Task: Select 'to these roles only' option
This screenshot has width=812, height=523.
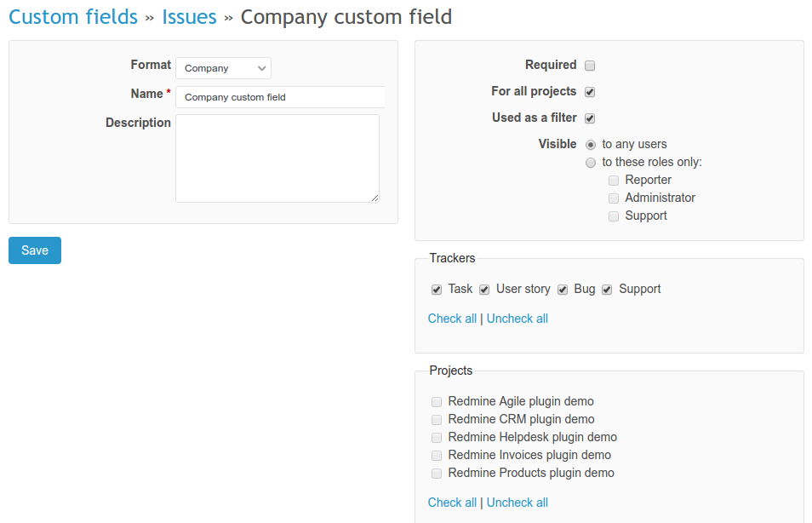Action: point(591,162)
